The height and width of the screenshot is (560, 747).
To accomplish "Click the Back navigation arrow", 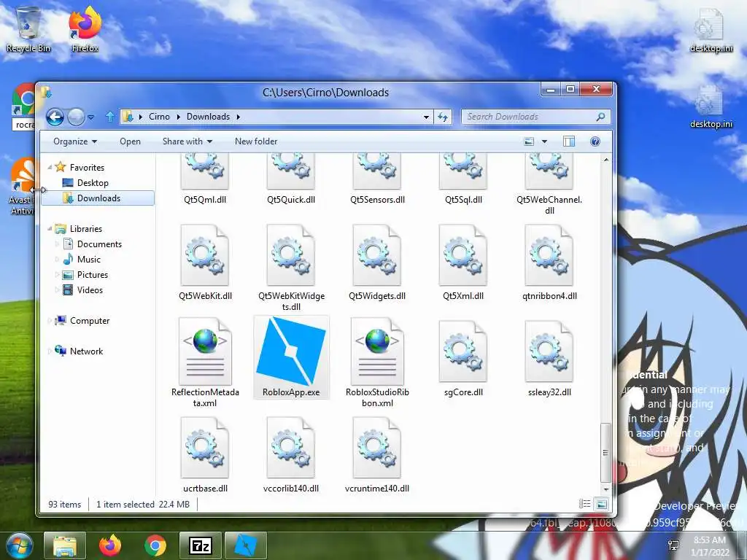I will click(x=55, y=117).
